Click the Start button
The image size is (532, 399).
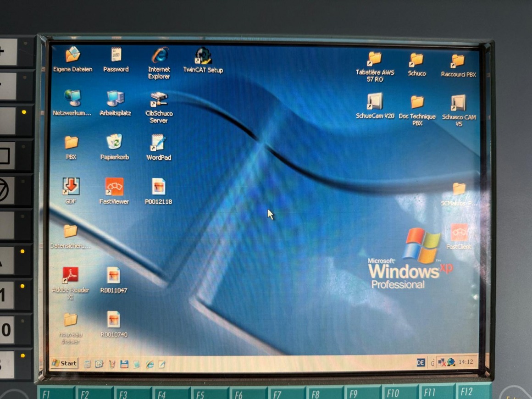64,363
